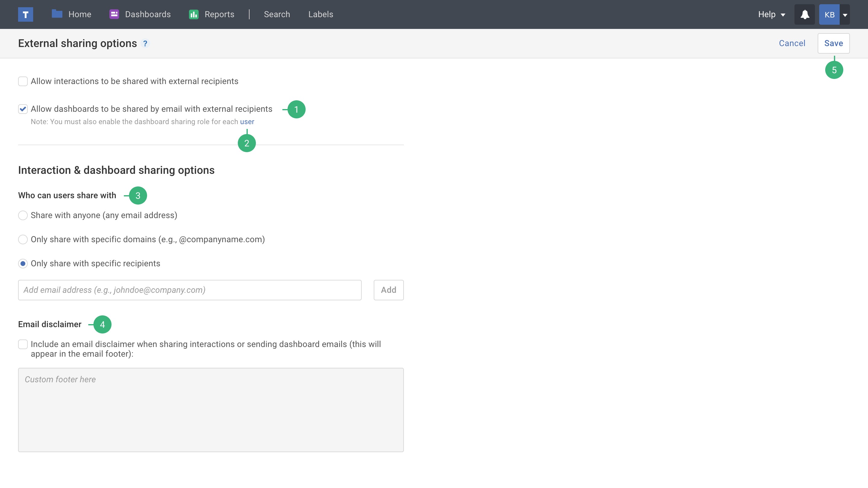Click the purple Dashboards icon
The image size is (868, 488).
pyautogui.click(x=114, y=14)
